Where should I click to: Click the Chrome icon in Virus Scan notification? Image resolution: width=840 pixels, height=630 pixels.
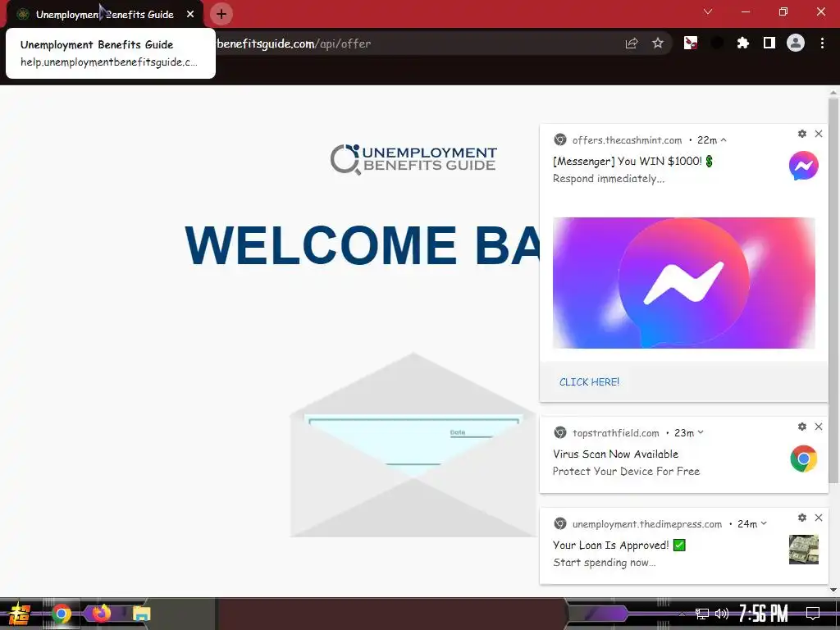click(804, 459)
